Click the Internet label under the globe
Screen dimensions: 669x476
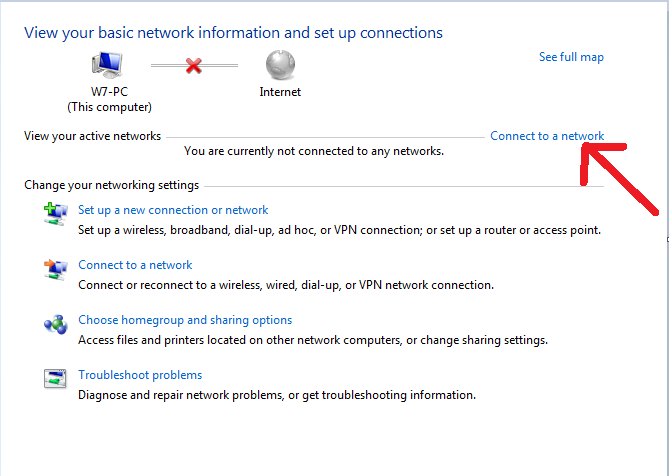pos(280,92)
